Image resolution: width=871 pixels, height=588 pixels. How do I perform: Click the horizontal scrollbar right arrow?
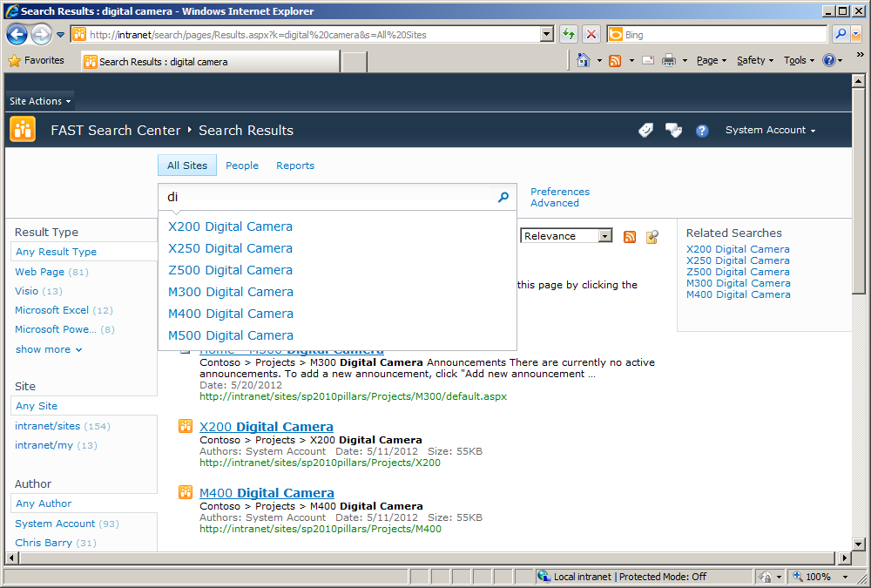(844, 558)
